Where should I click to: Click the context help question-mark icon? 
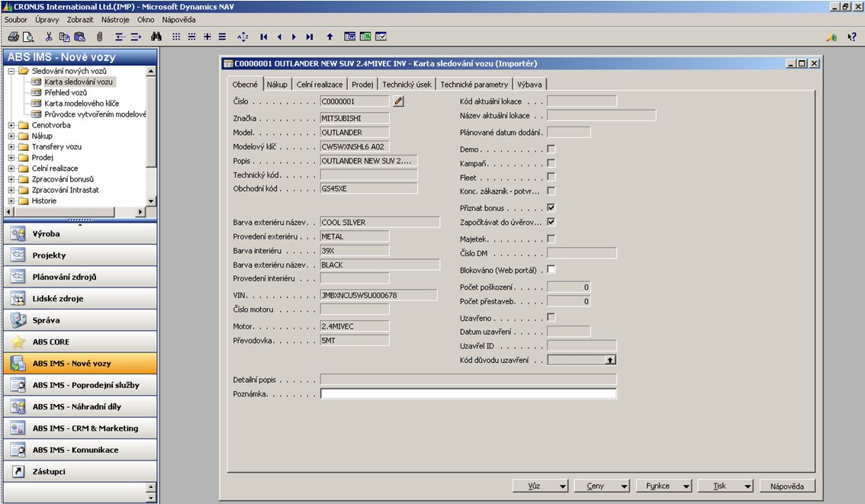point(852,37)
